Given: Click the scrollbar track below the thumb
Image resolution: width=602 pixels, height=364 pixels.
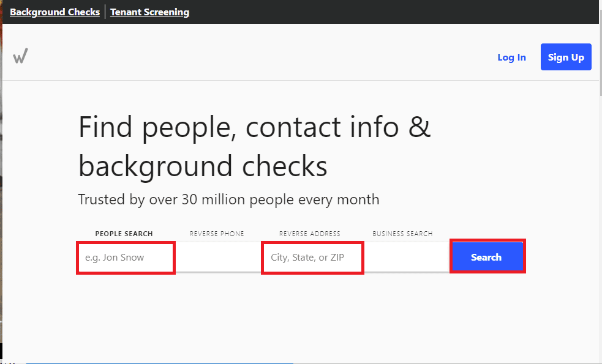Looking at the screenshot, I should click(x=600, y=230).
